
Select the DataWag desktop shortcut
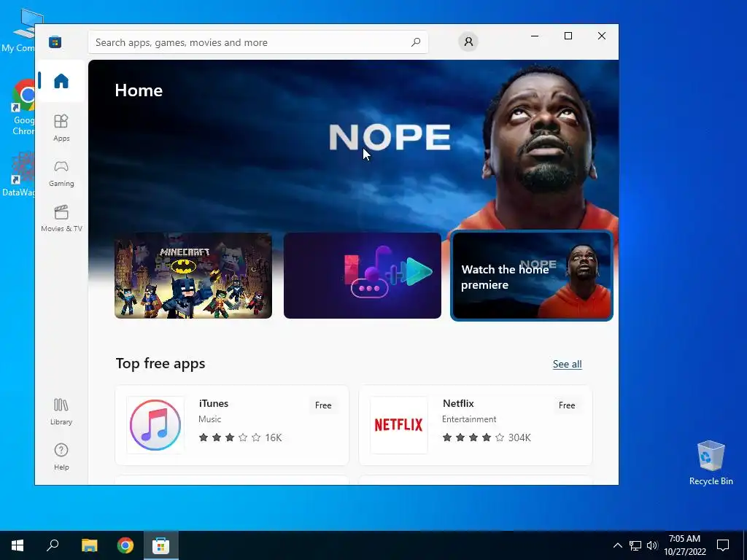pos(18,174)
